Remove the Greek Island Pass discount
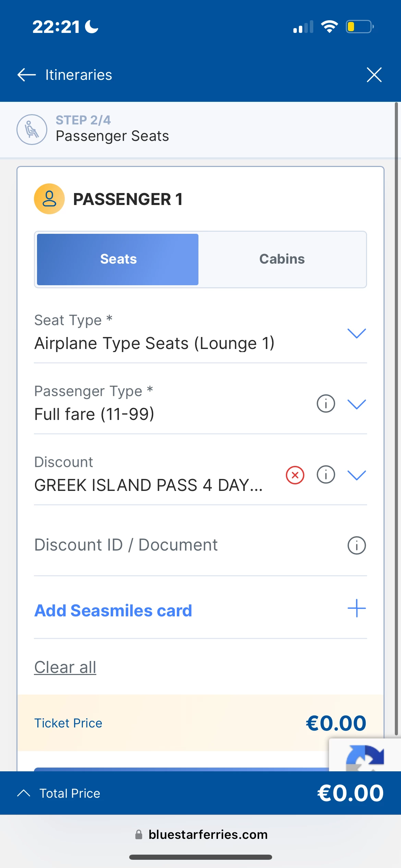The image size is (401, 868). 295,475
